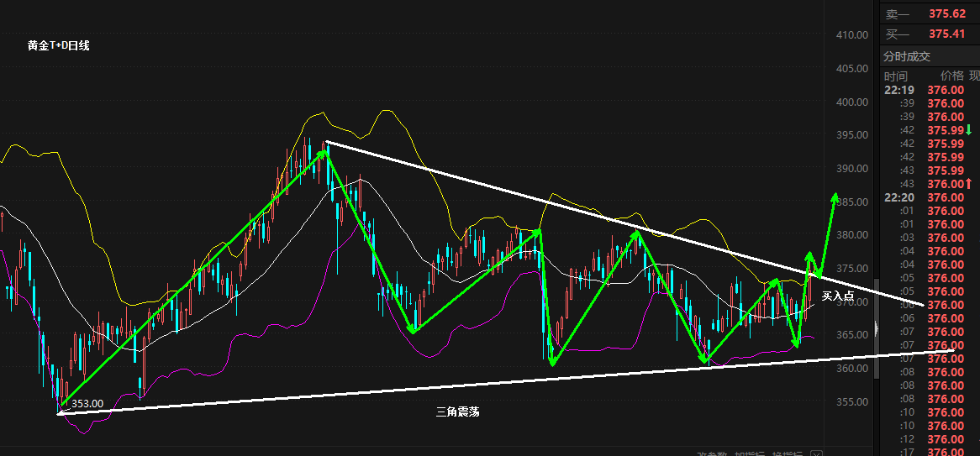Click the 376.00 trade with red up arrow

(930, 184)
